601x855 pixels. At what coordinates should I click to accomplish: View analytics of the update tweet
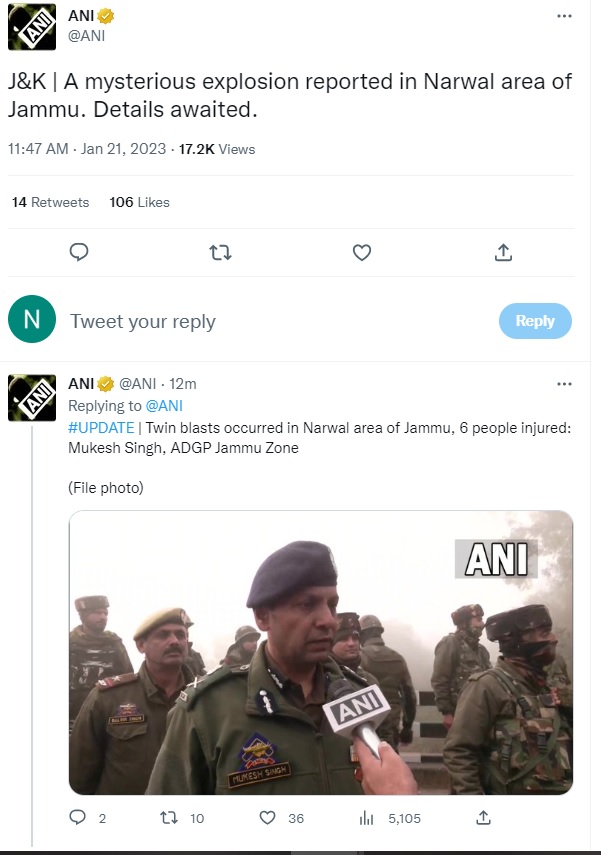[367, 818]
